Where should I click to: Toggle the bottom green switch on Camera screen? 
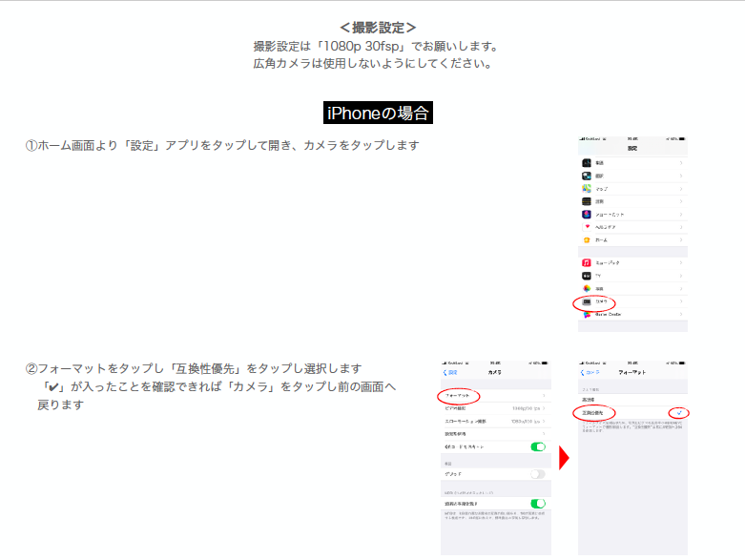point(538,504)
